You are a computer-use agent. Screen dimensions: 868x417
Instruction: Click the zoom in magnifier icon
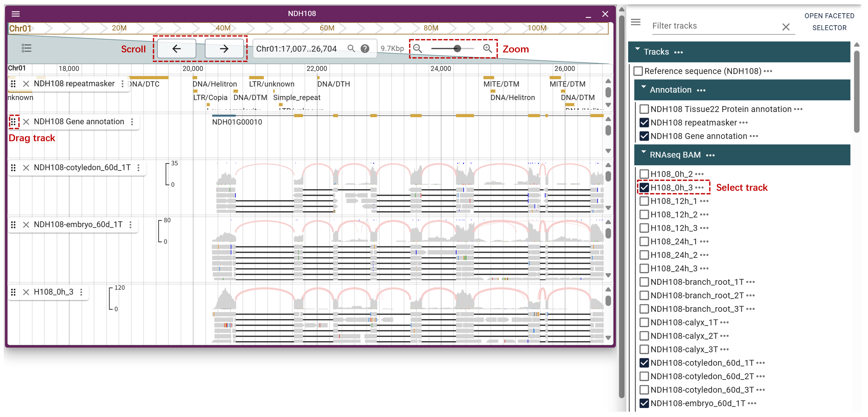click(487, 49)
